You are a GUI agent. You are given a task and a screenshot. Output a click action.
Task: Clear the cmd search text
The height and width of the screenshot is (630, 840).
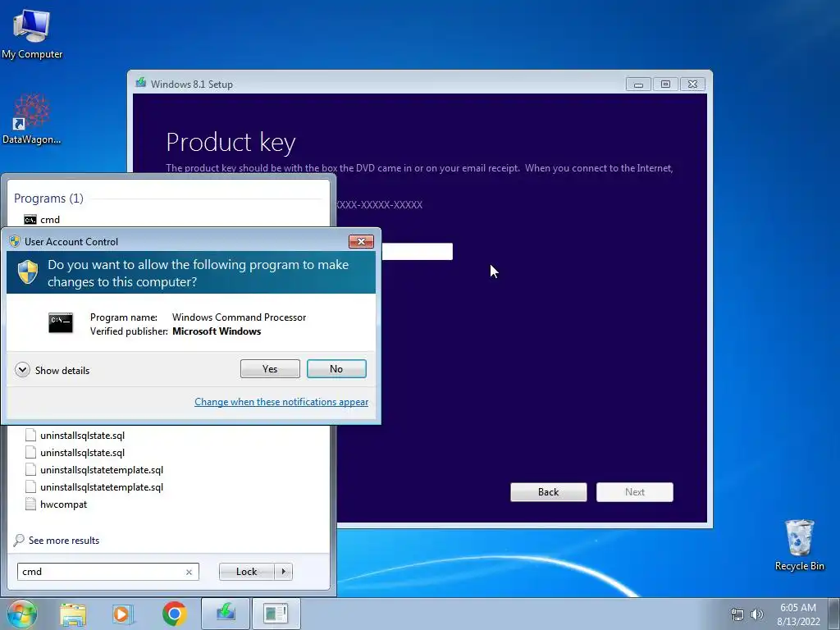[189, 572]
